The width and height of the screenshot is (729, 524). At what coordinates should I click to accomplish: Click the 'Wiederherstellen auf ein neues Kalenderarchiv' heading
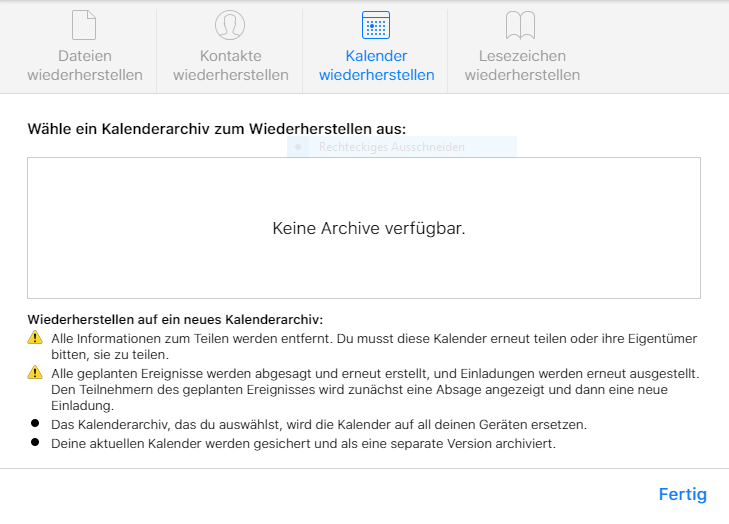[175, 319]
